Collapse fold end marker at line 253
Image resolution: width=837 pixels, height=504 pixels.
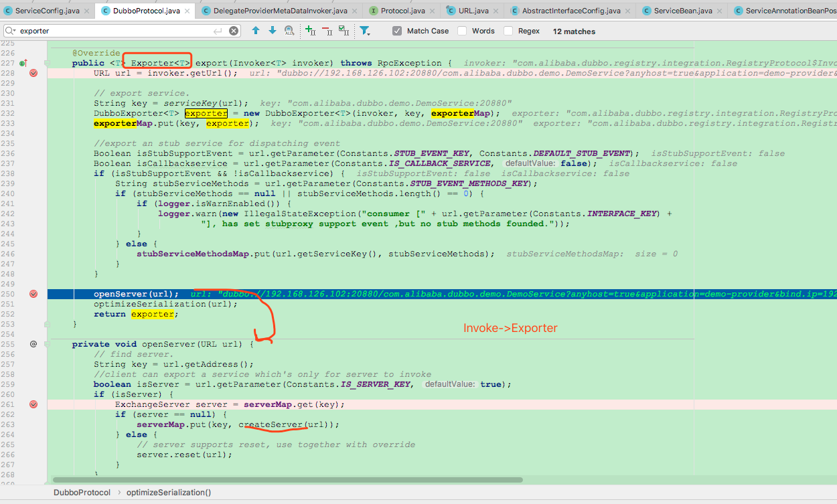(x=47, y=324)
